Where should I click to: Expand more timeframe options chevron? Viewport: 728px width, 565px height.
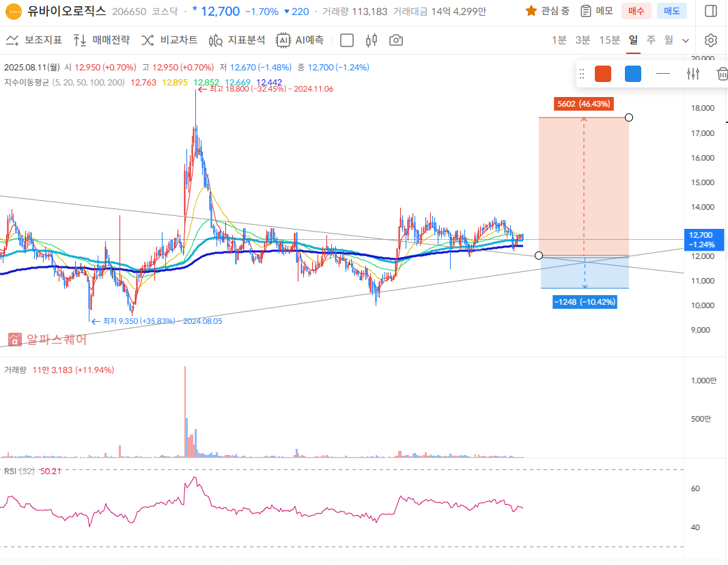pyautogui.click(x=685, y=41)
